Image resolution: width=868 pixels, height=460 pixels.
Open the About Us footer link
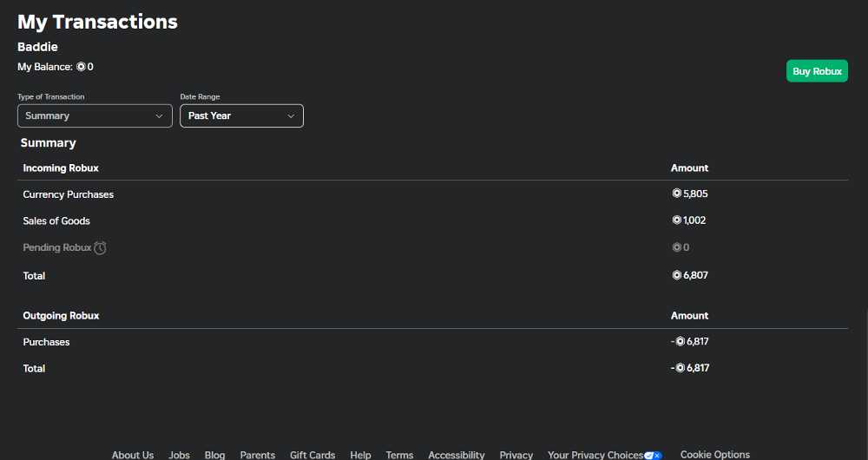pyautogui.click(x=133, y=455)
